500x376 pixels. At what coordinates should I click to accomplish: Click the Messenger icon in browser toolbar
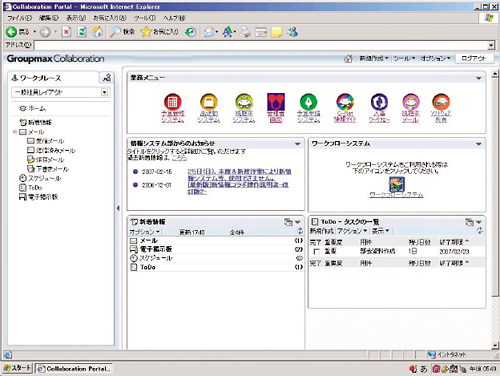pos(292,32)
